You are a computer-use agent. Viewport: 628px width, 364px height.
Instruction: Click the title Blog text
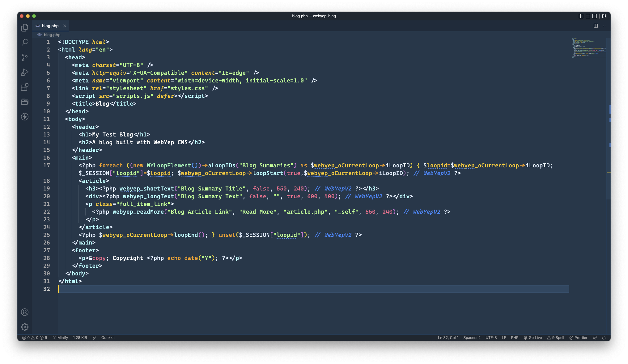[x=102, y=104]
